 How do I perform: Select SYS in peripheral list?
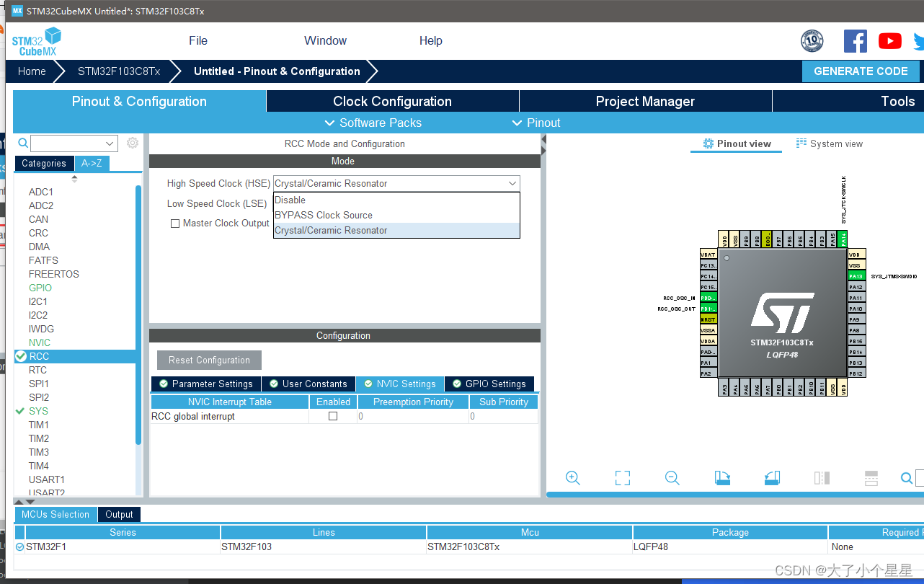pyautogui.click(x=39, y=411)
